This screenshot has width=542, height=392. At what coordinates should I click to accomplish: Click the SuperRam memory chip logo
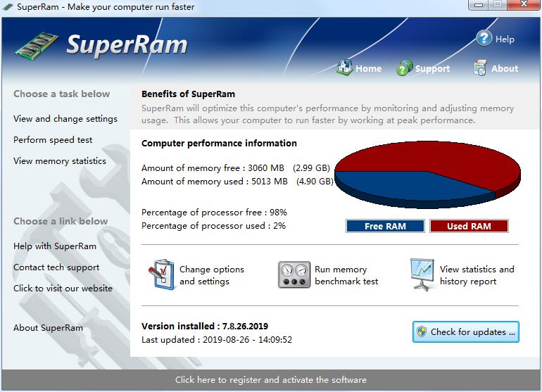tap(37, 47)
